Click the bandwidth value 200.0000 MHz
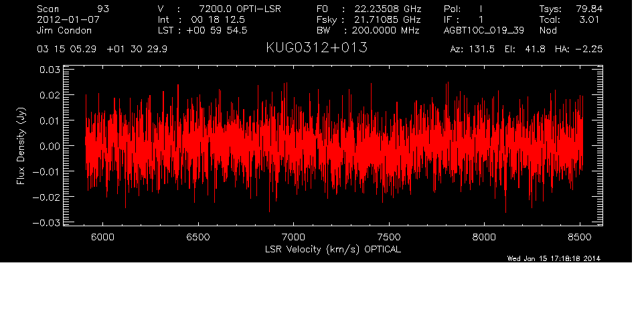Image resolution: width=644 pixels, height=328 pixels. pos(385,30)
